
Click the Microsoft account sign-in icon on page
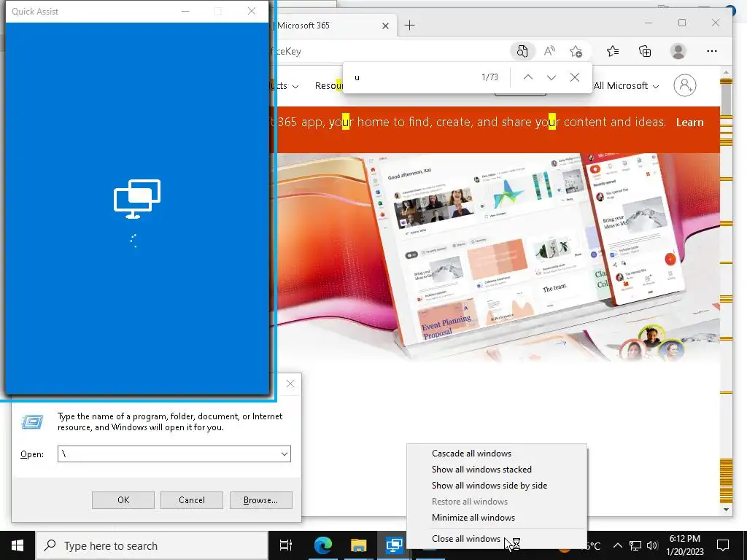tap(684, 85)
